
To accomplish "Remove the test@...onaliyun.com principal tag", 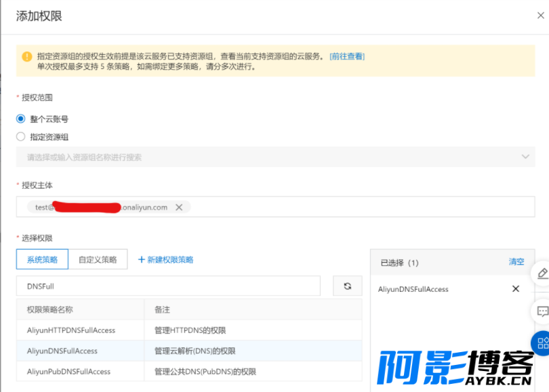I will [179, 207].
